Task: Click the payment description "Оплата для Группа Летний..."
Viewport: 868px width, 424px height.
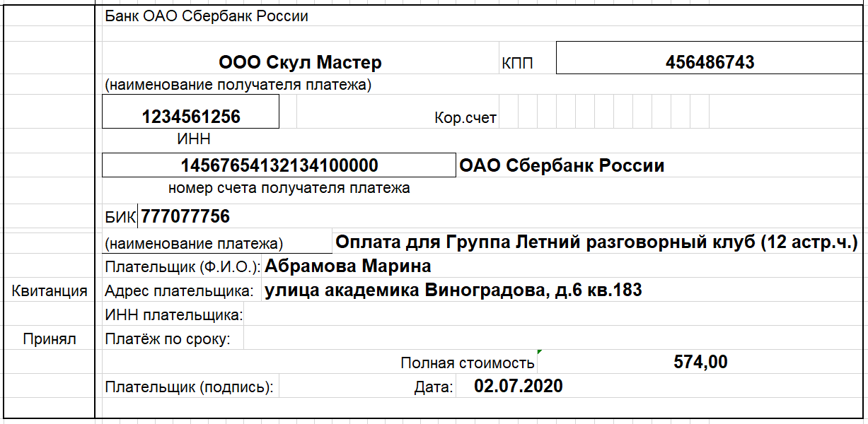Action: point(597,242)
